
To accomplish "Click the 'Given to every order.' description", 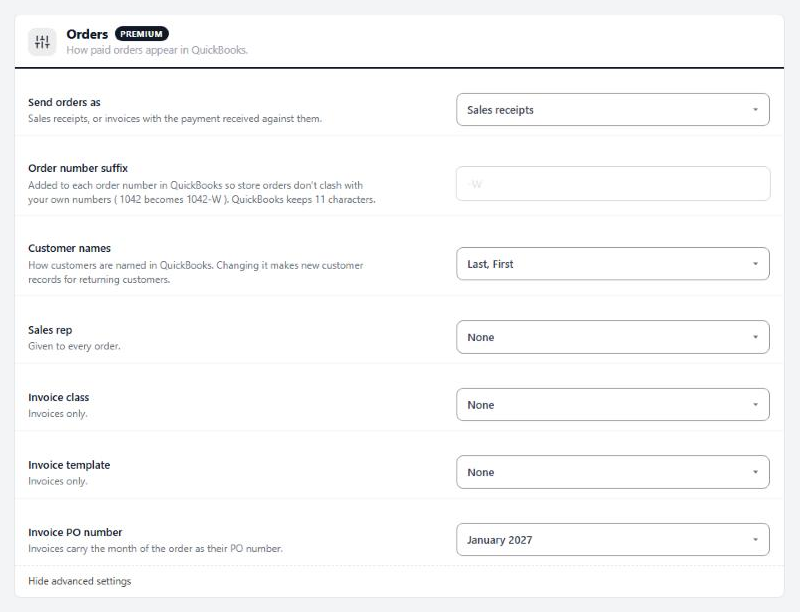I will 74,346.
